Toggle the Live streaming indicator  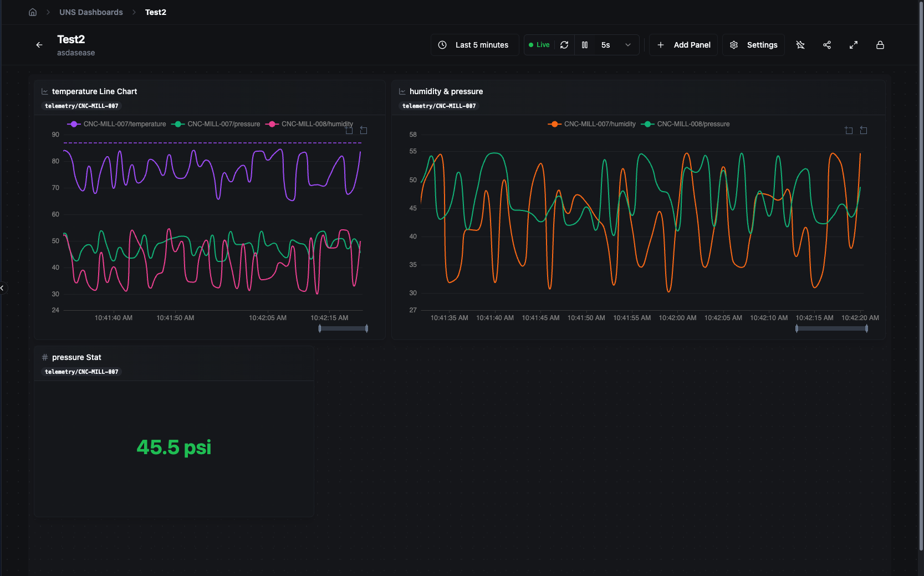point(539,45)
